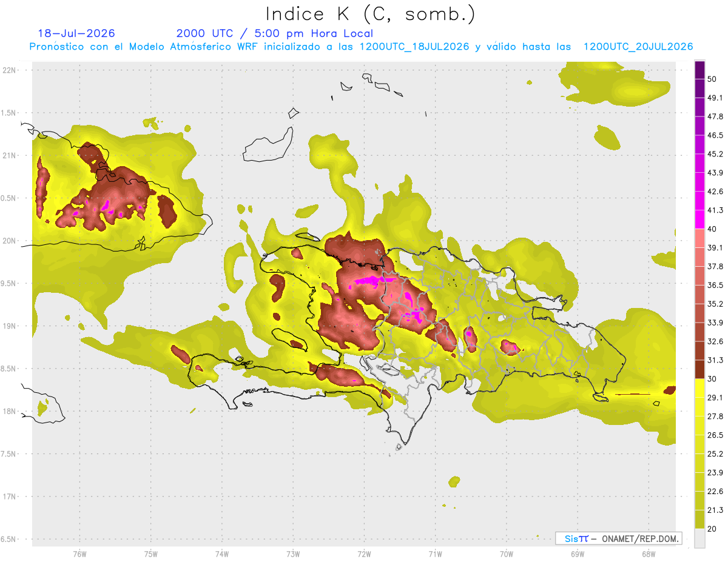
Task: Click the '71W' longitude label
Action: coord(435,554)
